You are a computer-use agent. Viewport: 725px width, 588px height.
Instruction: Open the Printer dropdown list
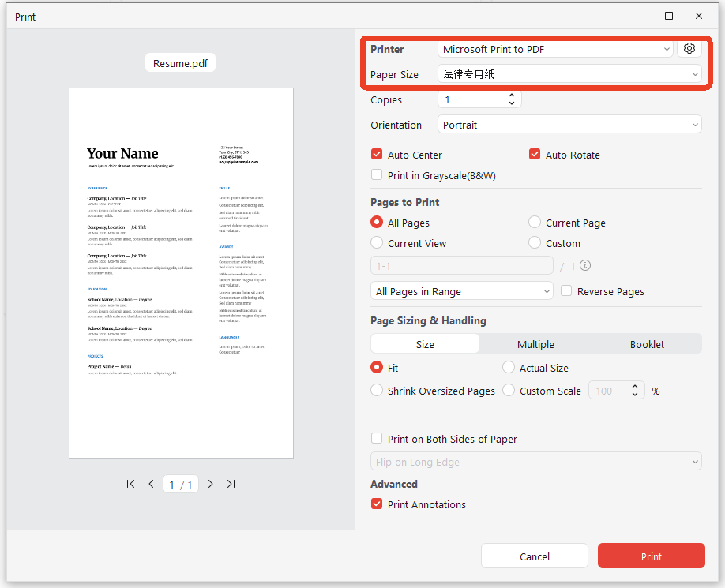pyautogui.click(x=555, y=49)
